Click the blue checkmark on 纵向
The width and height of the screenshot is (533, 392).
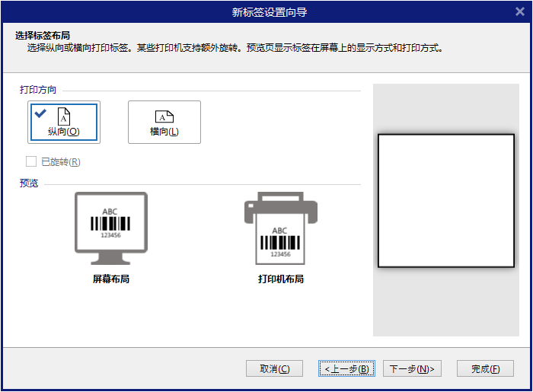pyautogui.click(x=40, y=113)
